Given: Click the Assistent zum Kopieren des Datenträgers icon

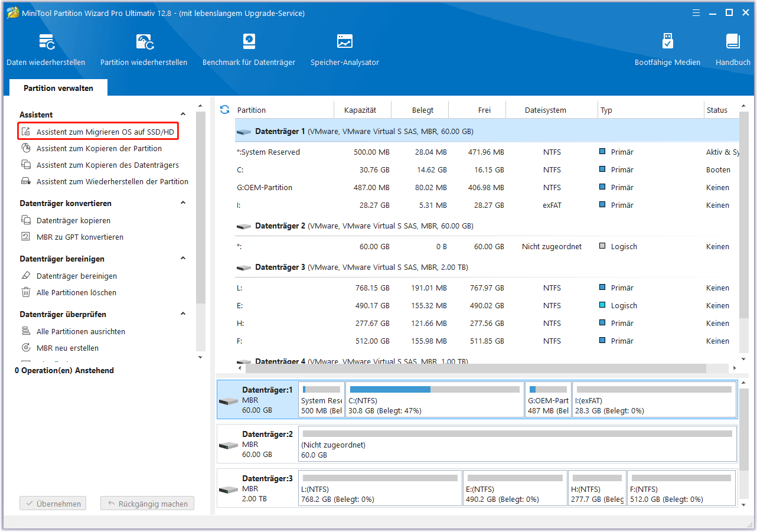Looking at the screenshot, I should pyautogui.click(x=26, y=165).
